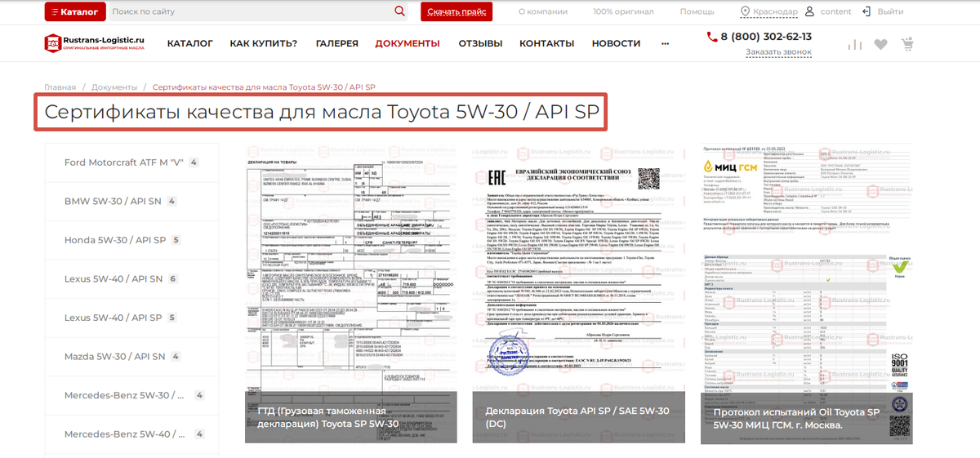Click the logout arrow icon
The height and width of the screenshot is (458, 980).
868,11
